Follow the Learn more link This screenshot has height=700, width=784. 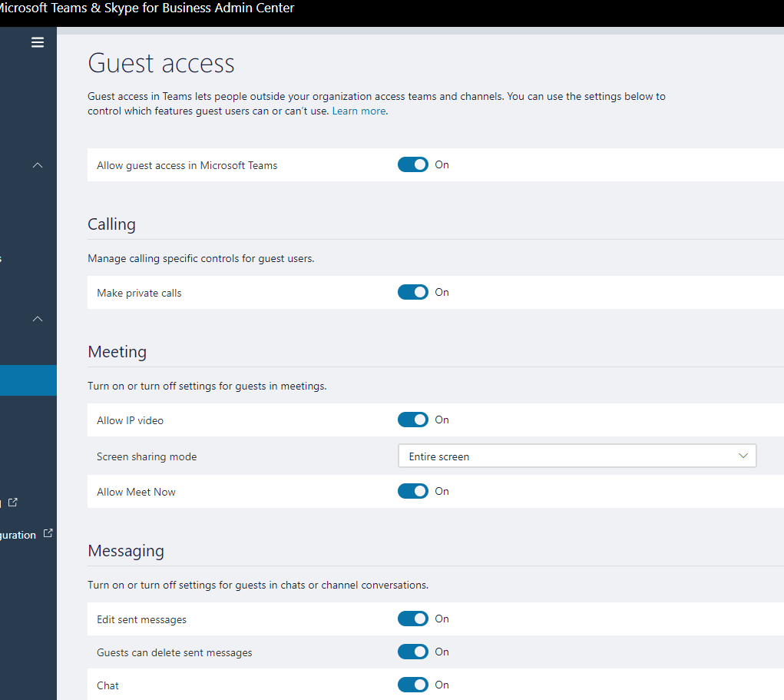point(359,111)
